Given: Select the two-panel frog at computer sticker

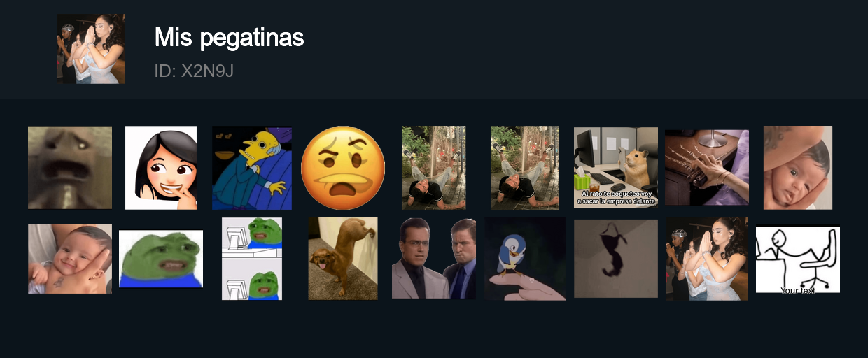Looking at the screenshot, I should [252, 259].
